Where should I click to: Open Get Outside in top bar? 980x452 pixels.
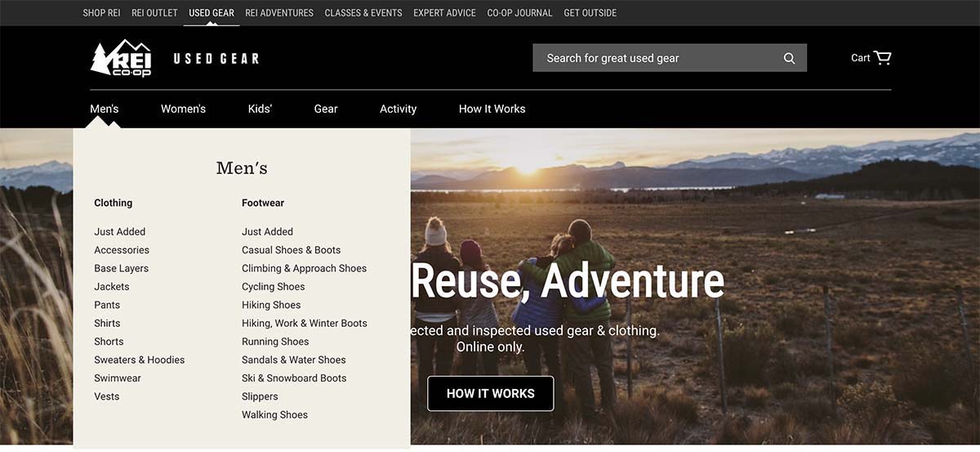pos(590,13)
